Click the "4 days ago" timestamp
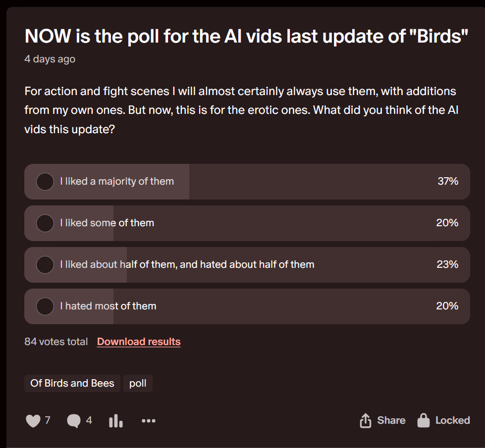 50,59
